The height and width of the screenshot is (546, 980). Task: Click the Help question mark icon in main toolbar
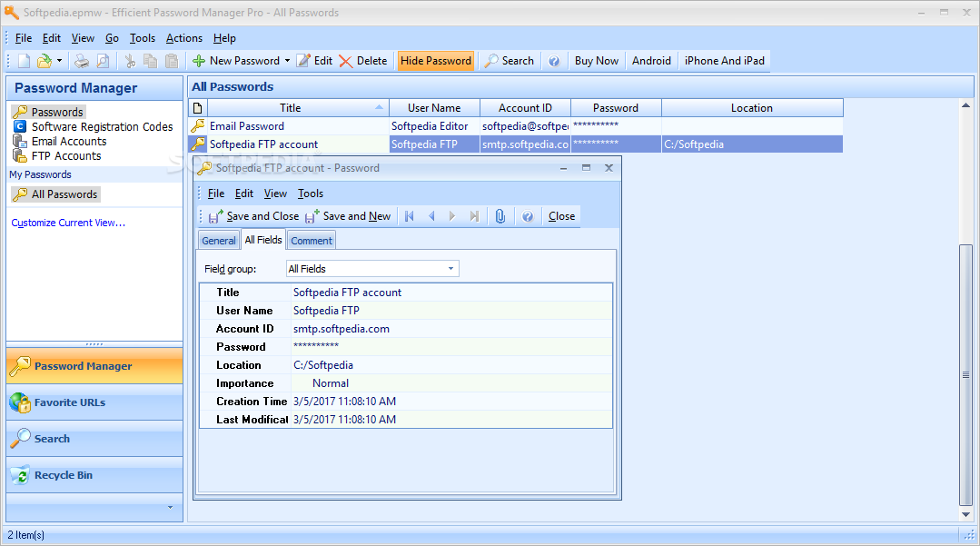(554, 61)
